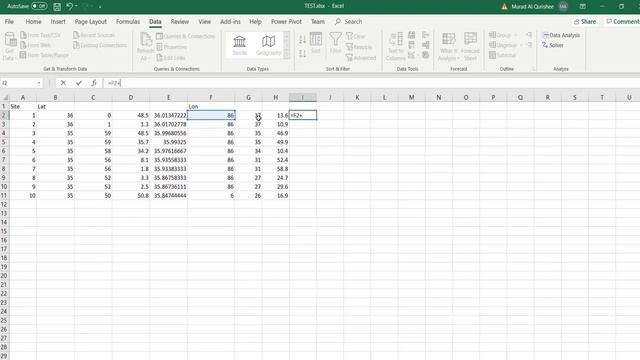
Task: Click Recent Sources icon
Action: click(76, 35)
